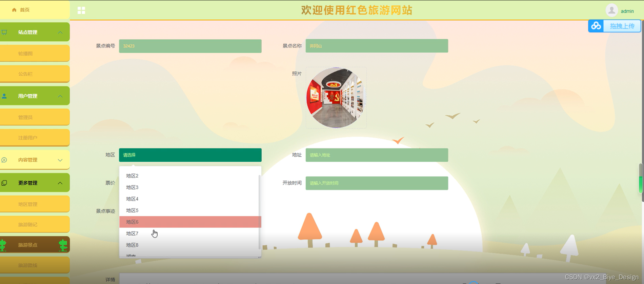
Task: Open 旅游路线 menu item
Action: pyautogui.click(x=35, y=265)
